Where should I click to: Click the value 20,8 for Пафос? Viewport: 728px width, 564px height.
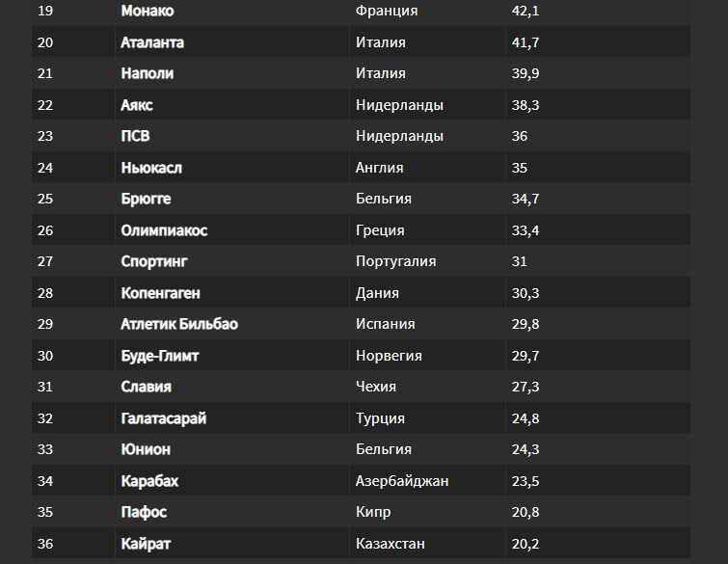[x=526, y=512]
